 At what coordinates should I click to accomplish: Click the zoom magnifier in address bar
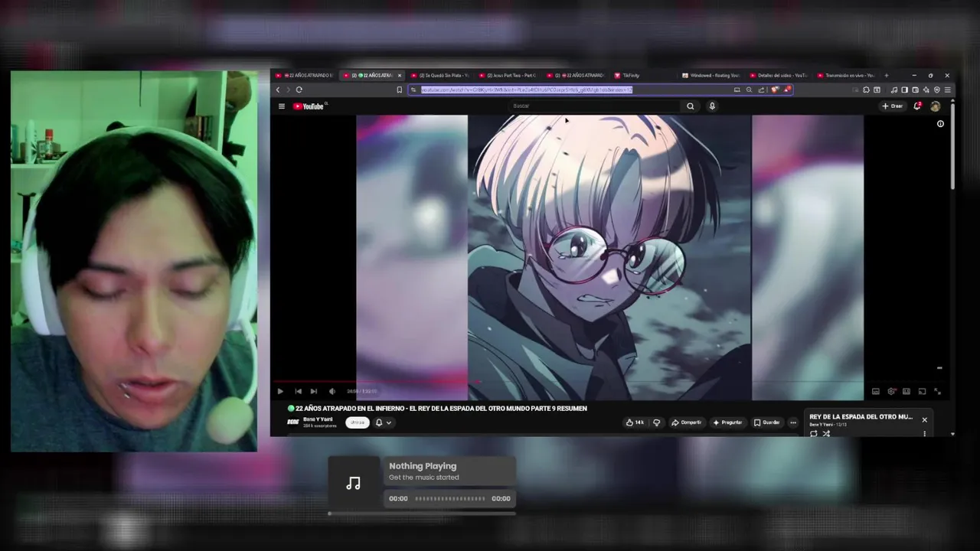749,90
